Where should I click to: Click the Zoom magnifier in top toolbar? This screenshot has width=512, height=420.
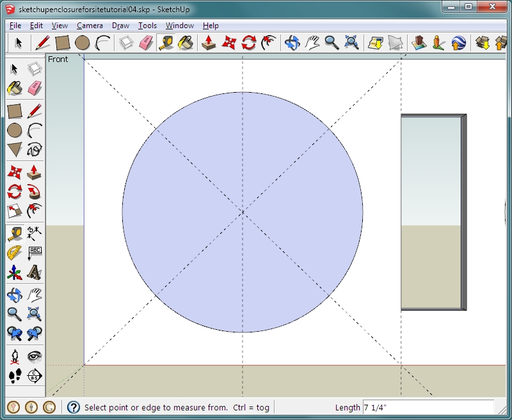point(332,43)
